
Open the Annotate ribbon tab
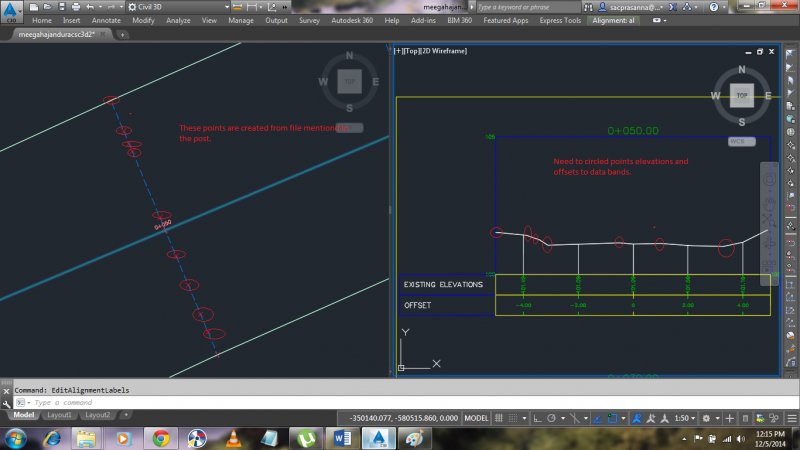(106, 20)
